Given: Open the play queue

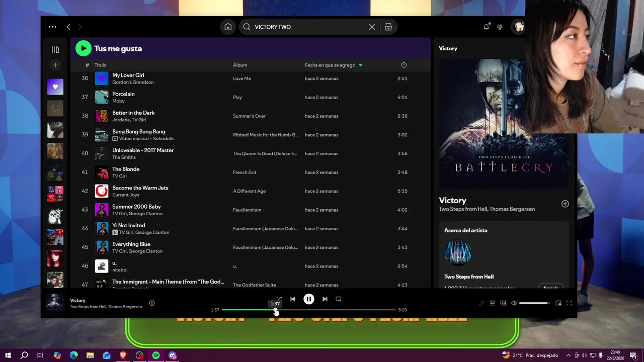Looking at the screenshot, I should 493,303.
